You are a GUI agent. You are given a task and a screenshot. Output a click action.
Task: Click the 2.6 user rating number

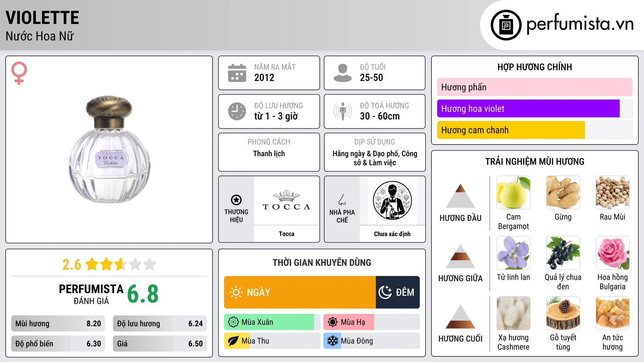[x=72, y=265]
